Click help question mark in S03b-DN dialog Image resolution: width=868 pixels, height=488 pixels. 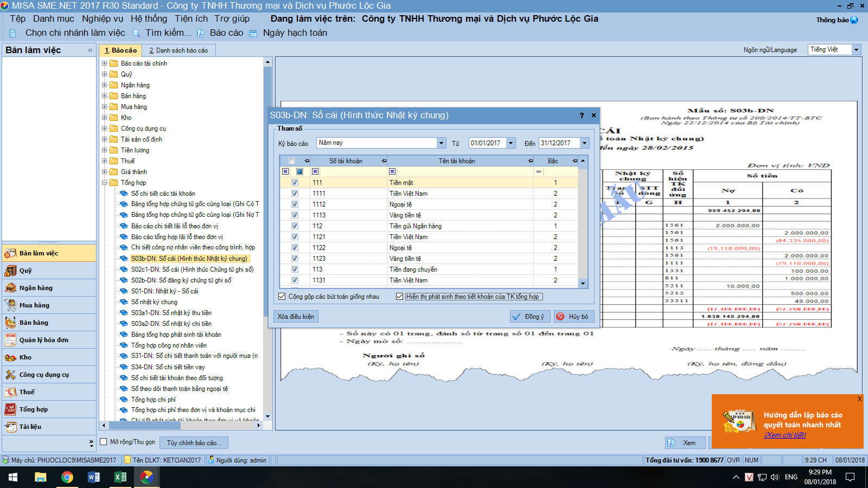click(x=582, y=115)
